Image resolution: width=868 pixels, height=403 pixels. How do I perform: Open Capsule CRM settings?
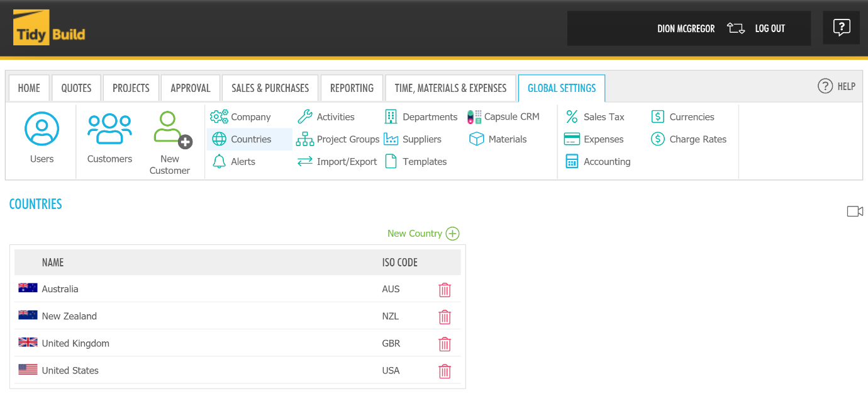click(504, 117)
